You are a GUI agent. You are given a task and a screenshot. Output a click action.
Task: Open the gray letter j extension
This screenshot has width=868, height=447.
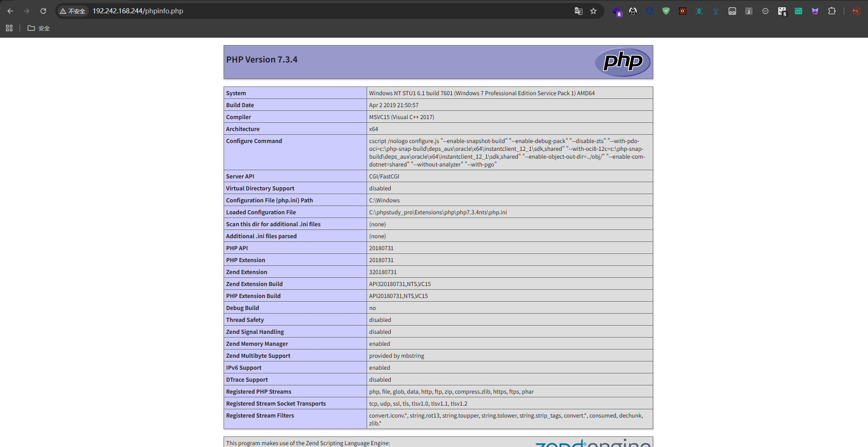pos(749,11)
